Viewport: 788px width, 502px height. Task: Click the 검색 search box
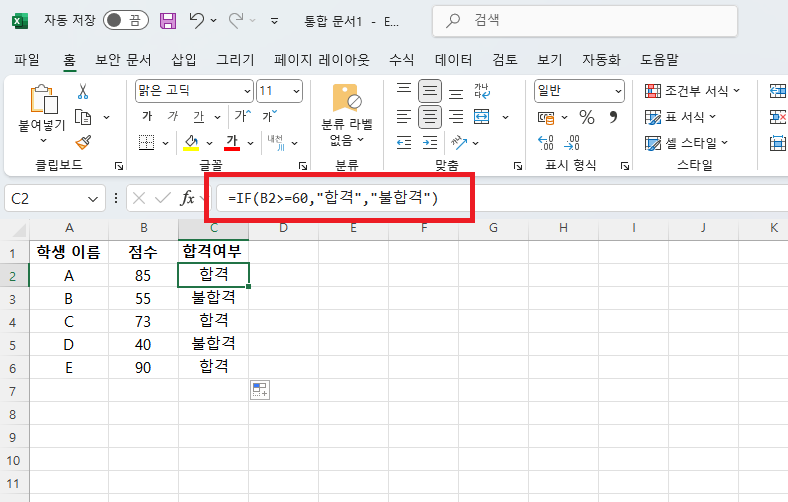(585, 20)
